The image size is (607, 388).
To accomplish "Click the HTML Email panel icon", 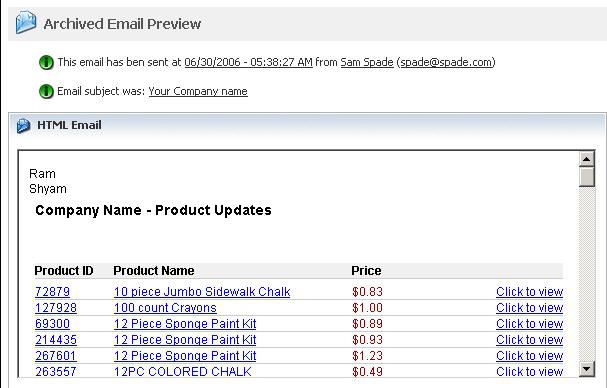I will [23, 125].
